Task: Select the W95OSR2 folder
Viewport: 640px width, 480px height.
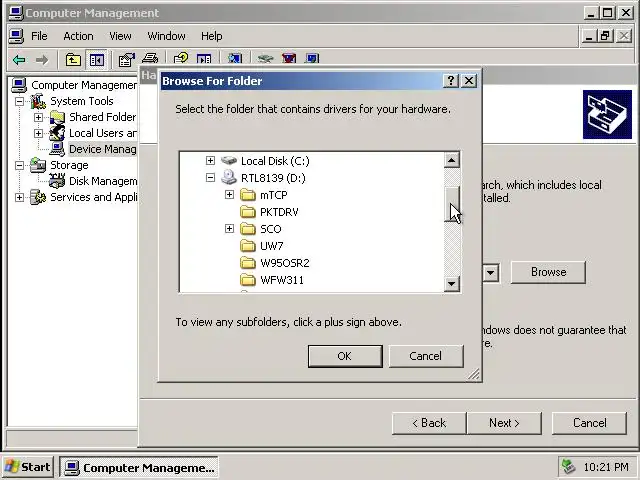Action: (x=284, y=263)
